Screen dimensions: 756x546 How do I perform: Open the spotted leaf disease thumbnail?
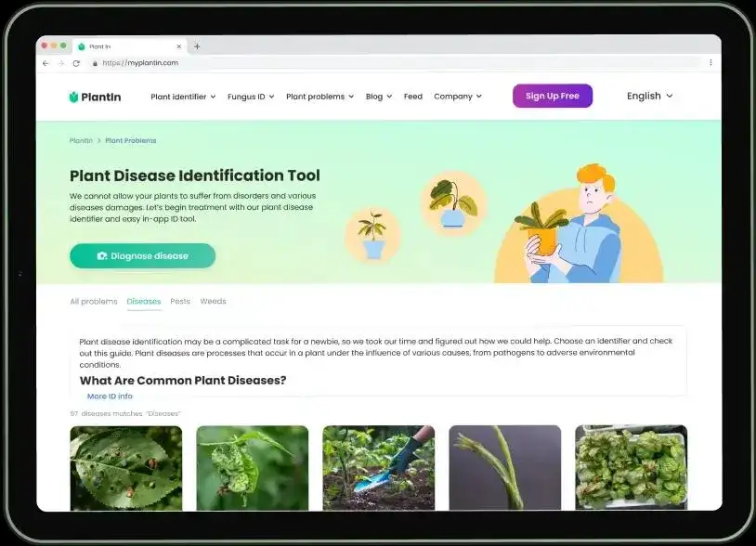pyautogui.click(x=126, y=467)
